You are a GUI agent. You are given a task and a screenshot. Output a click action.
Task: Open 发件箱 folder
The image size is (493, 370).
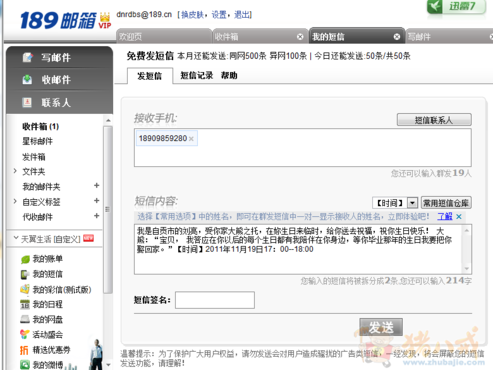point(34,157)
